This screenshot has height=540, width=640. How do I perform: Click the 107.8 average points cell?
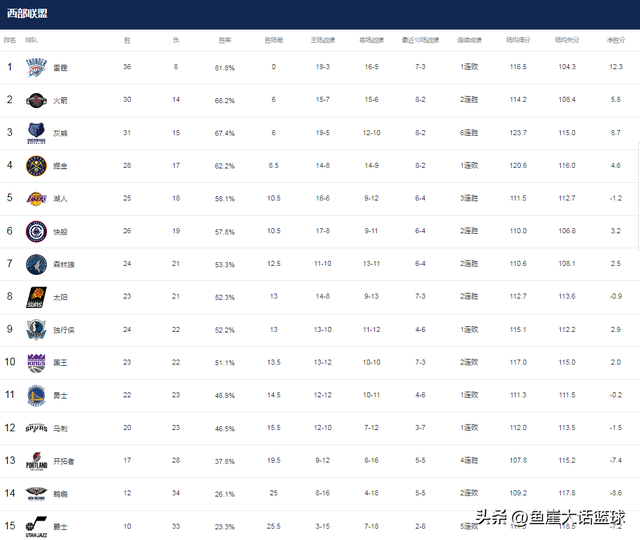(x=518, y=460)
